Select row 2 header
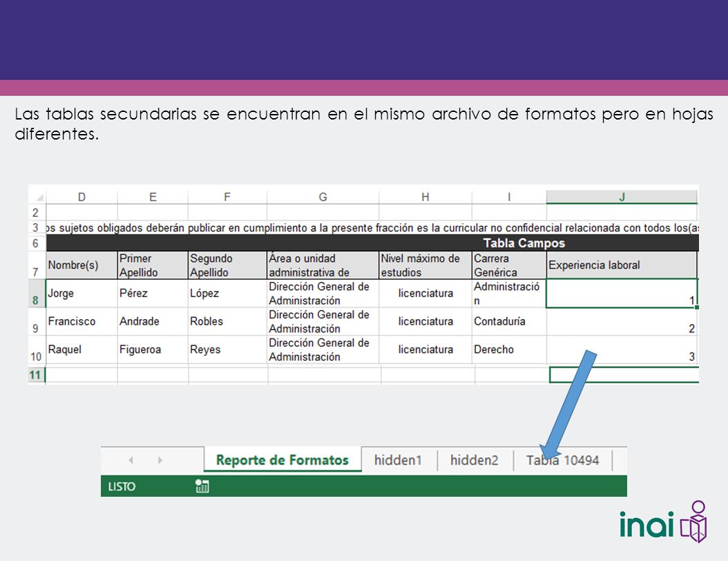 point(36,213)
